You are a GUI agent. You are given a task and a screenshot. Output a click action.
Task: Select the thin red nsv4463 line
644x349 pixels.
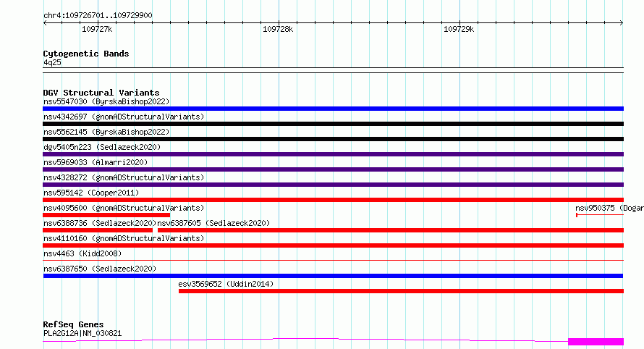tap(333, 260)
